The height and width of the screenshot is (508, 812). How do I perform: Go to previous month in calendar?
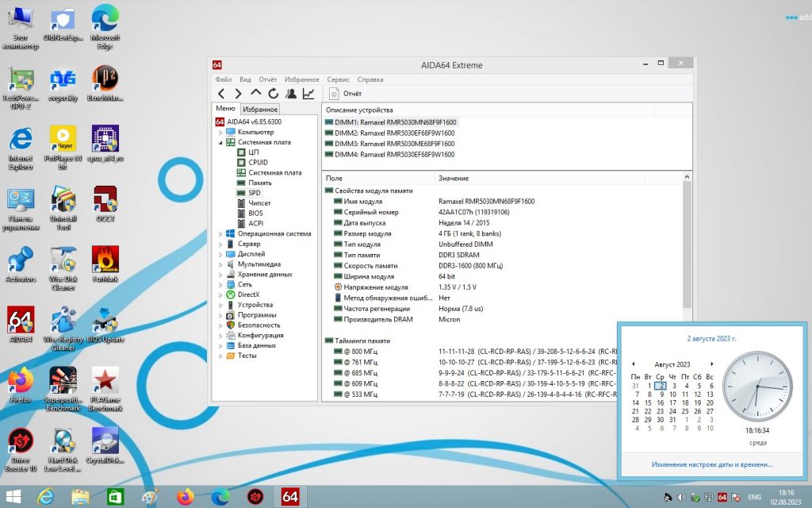tap(633, 364)
